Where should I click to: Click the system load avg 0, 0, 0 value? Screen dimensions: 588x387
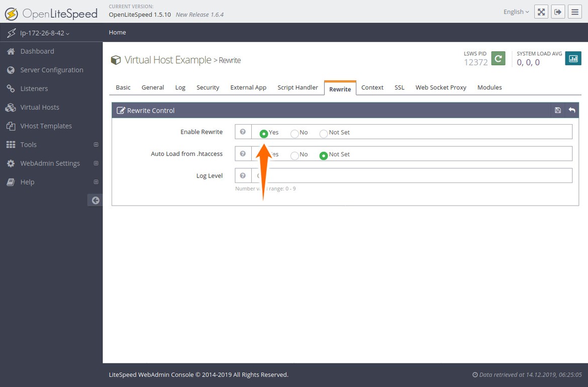point(528,62)
